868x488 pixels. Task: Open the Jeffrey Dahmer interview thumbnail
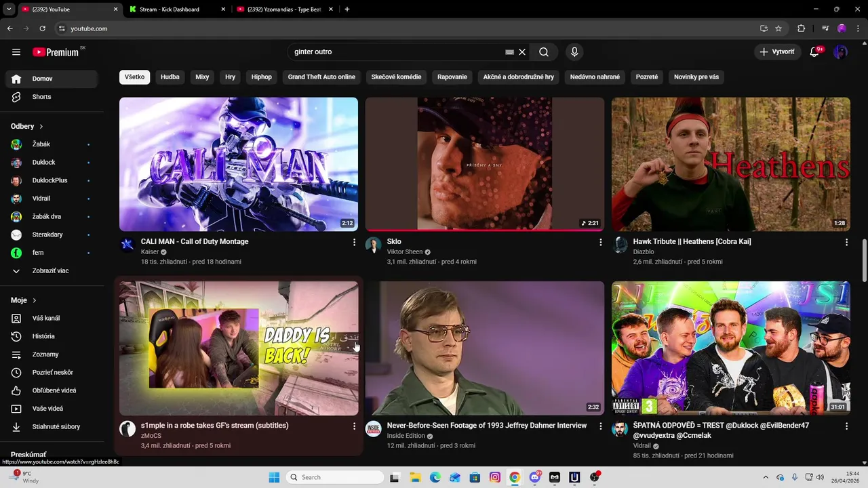485,348
